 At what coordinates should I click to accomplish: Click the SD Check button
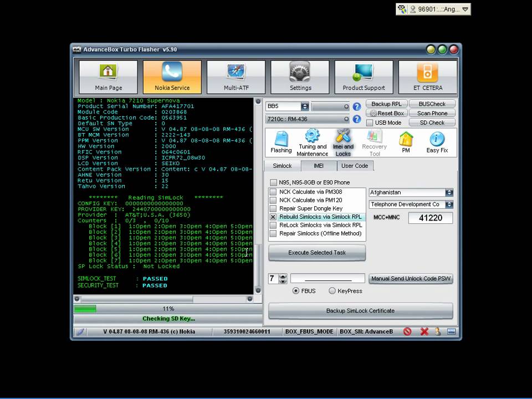coord(432,123)
